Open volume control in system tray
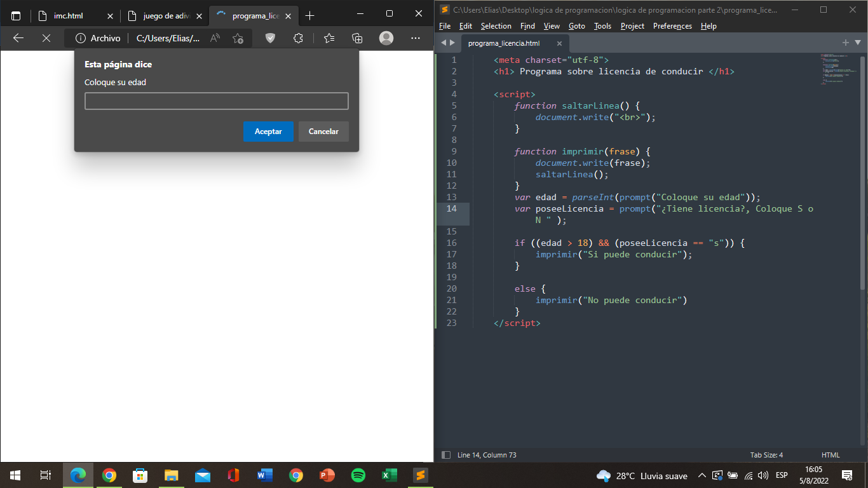The width and height of the screenshot is (868, 488). [763, 475]
